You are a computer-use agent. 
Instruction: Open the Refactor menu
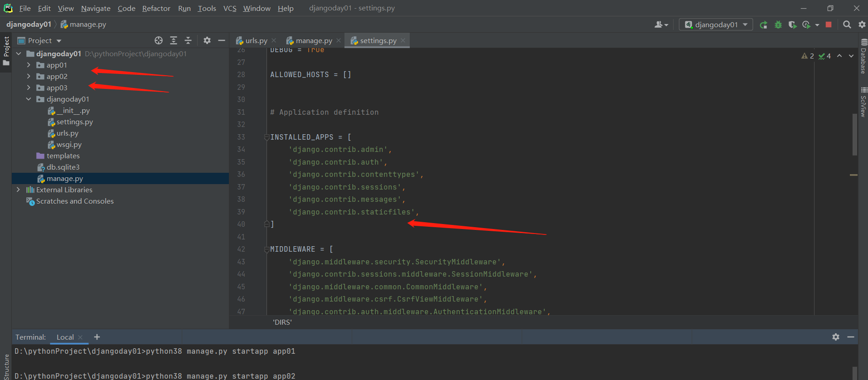click(156, 8)
